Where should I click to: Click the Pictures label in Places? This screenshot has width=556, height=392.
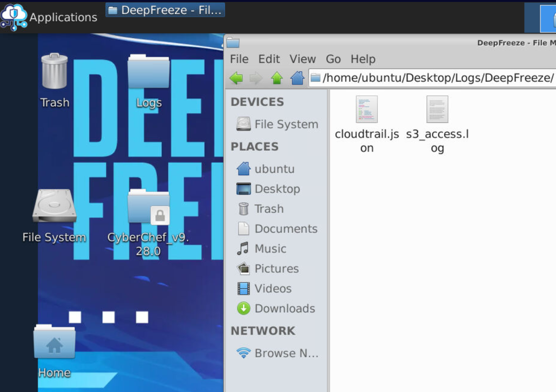coord(277,268)
